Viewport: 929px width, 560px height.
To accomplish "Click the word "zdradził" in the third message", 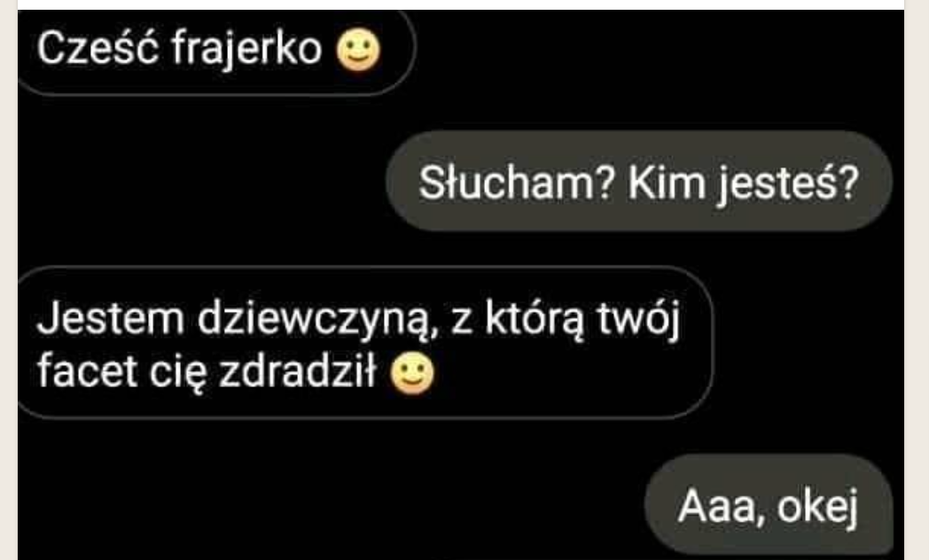I will (x=298, y=372).
